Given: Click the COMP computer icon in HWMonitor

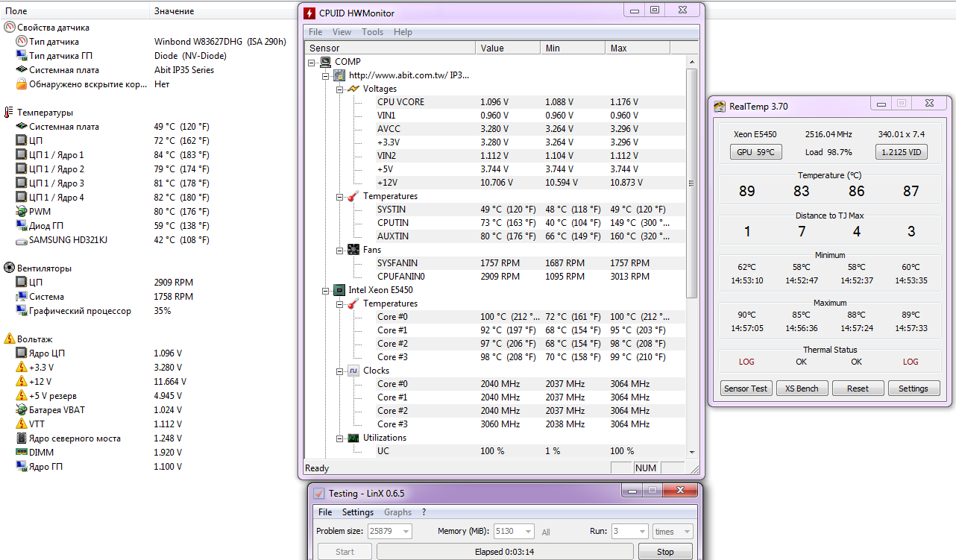Looking at the screenshot, I should pos(325,62).
